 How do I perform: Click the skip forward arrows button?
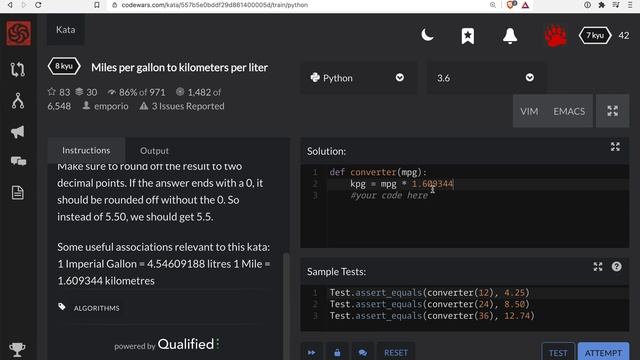[311, 352]
